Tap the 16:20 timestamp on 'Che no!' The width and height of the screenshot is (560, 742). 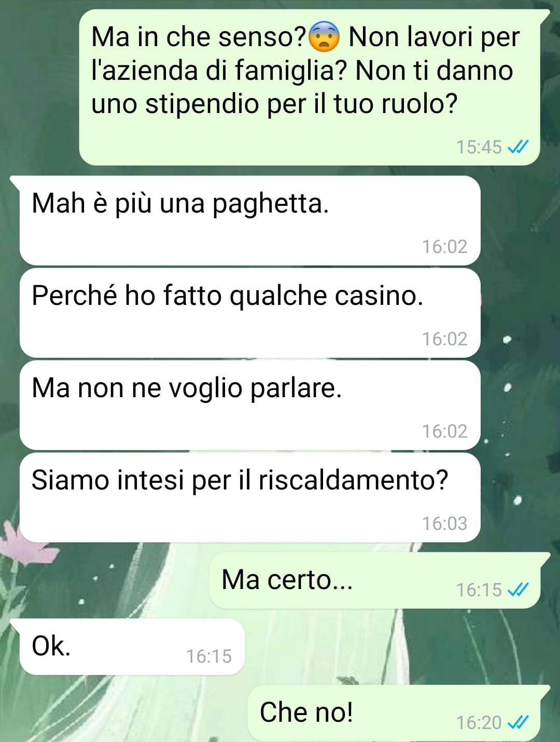pyautogui.click(x=479, y=722)
